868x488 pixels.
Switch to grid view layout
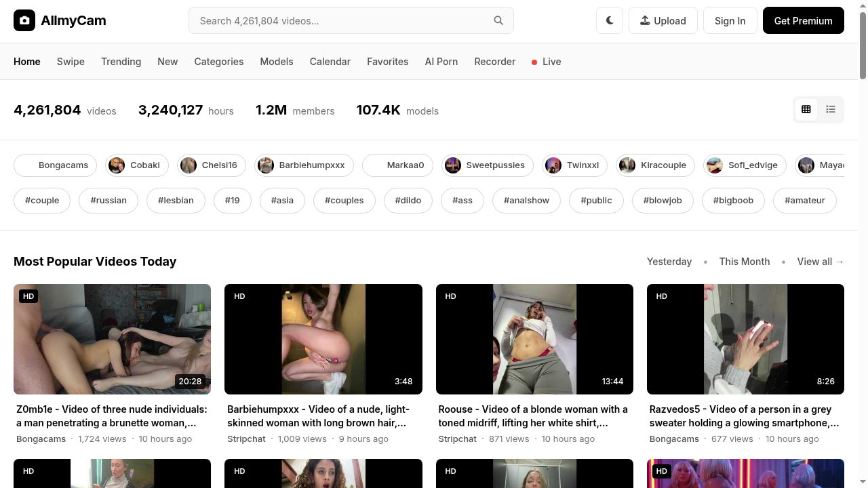pos(806,109)
